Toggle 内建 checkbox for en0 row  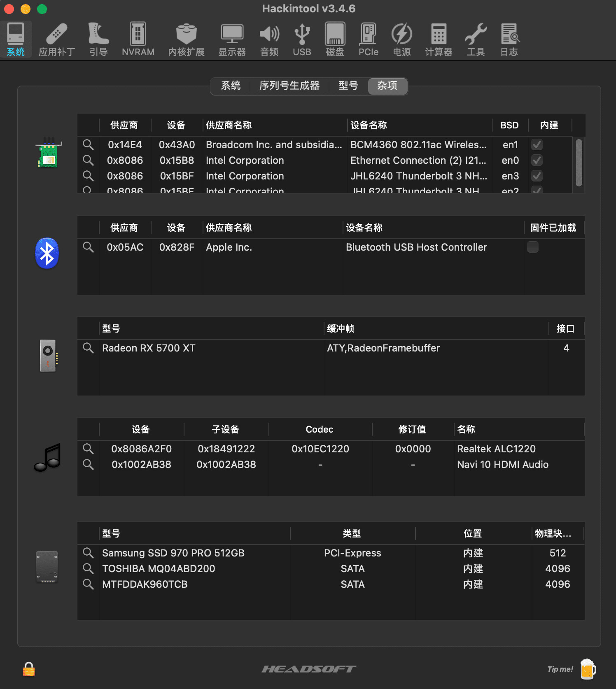[537, 160]
